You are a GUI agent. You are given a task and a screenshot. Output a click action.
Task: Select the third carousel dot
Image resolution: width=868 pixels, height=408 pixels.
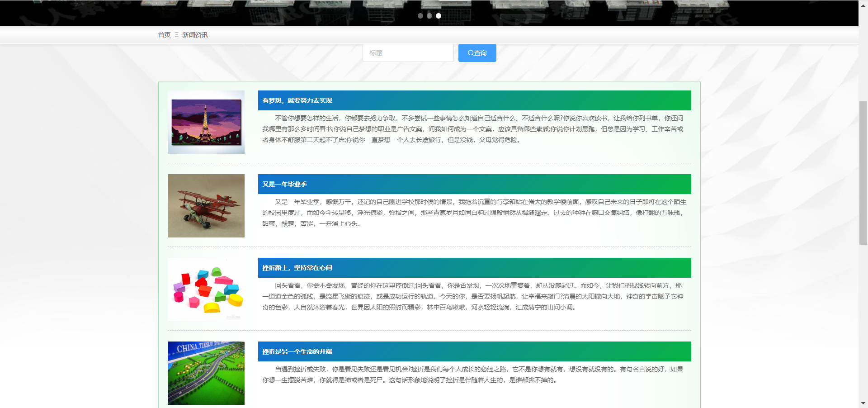439,16
